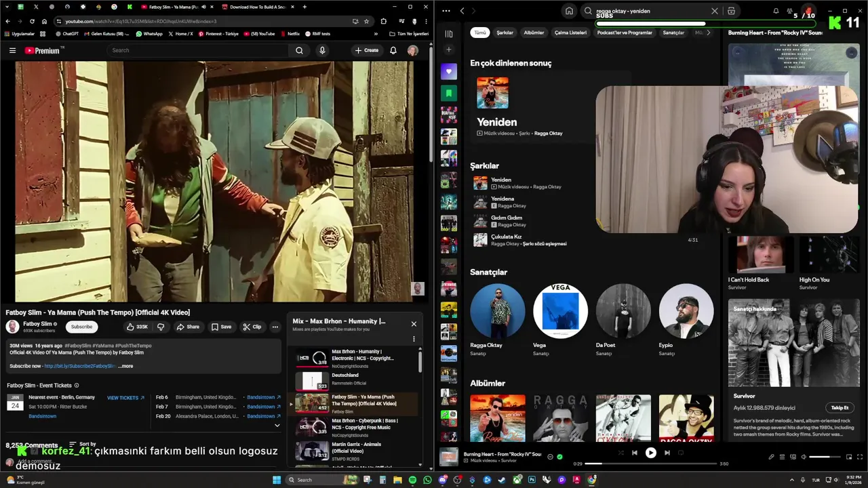Open Spotify Friend Activity icon
The image size is (868, 488).
789,11
